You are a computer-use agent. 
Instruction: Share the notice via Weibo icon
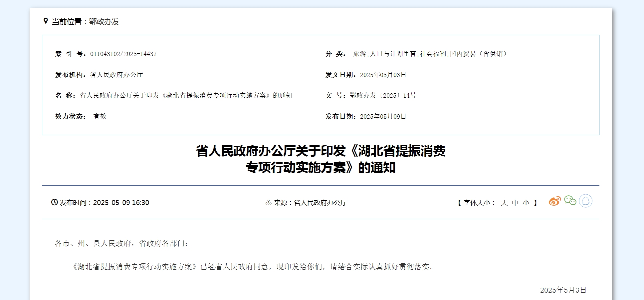pos(554,201)
